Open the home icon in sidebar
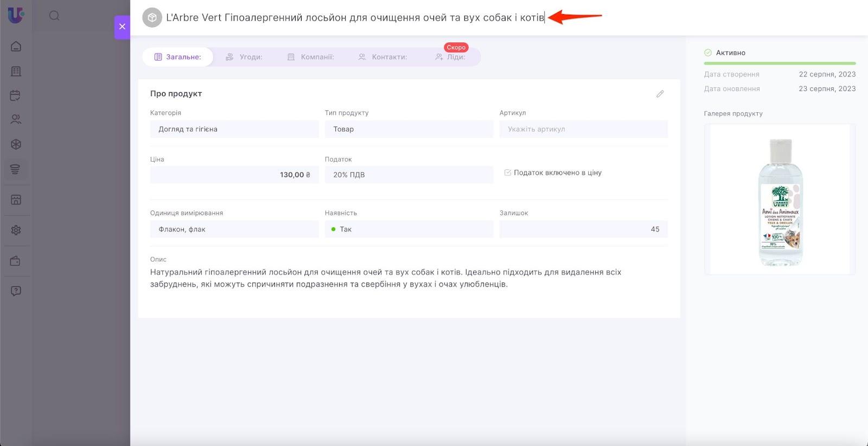Screen dimensions: 868x446 click(x=16, y=46)
